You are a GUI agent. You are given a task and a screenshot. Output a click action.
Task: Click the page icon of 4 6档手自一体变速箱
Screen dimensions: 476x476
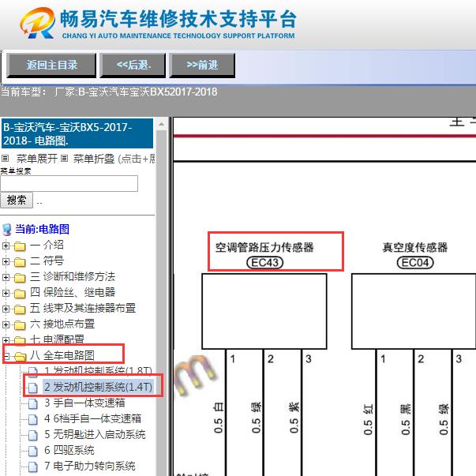coord(33,419)
